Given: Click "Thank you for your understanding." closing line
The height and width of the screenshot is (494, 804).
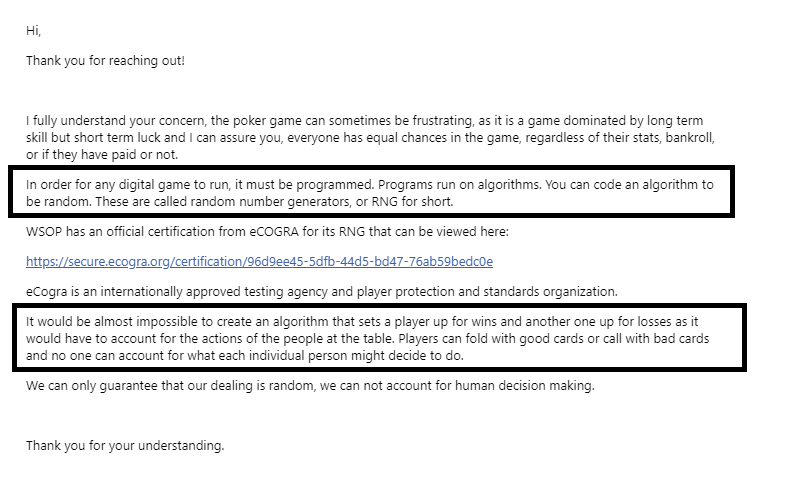Looking at the screenshot, I should (x=125, y=446).
